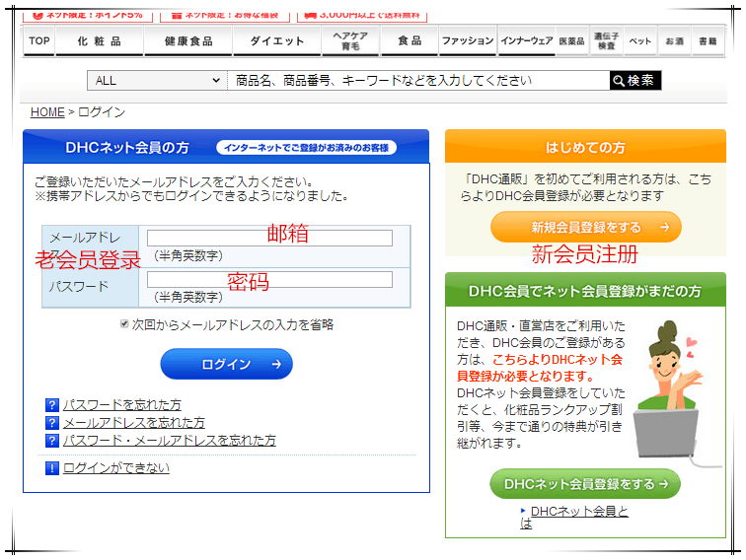
Task: Select the 化粧品 navigation tab
Action: (100, 41)
